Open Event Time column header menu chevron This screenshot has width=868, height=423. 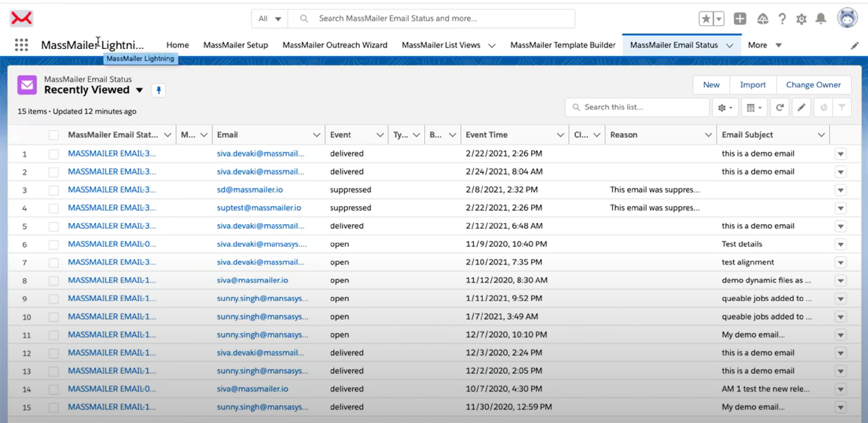point(560,135)
